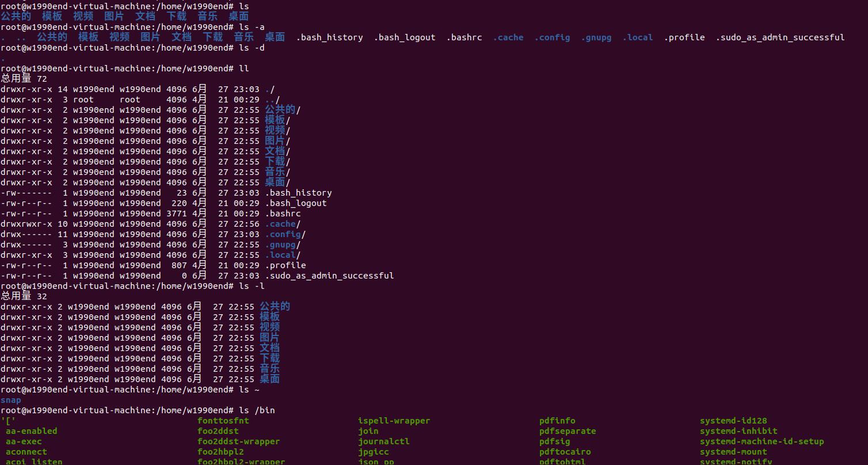Click 'join' in the /bin listing
Image resolution: width=868 pixels, height=465 pixels.
pyautogui.click(x=368, y=431)
